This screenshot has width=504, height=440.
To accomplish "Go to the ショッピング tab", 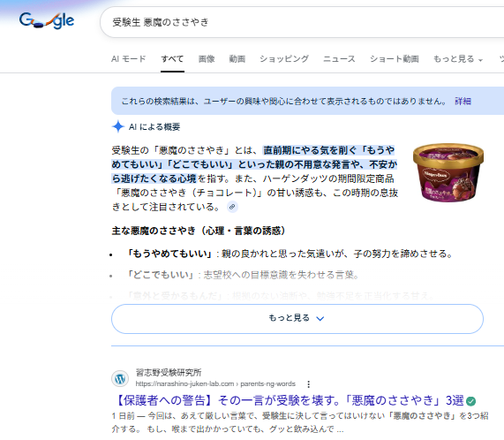I will coord(284,59).
